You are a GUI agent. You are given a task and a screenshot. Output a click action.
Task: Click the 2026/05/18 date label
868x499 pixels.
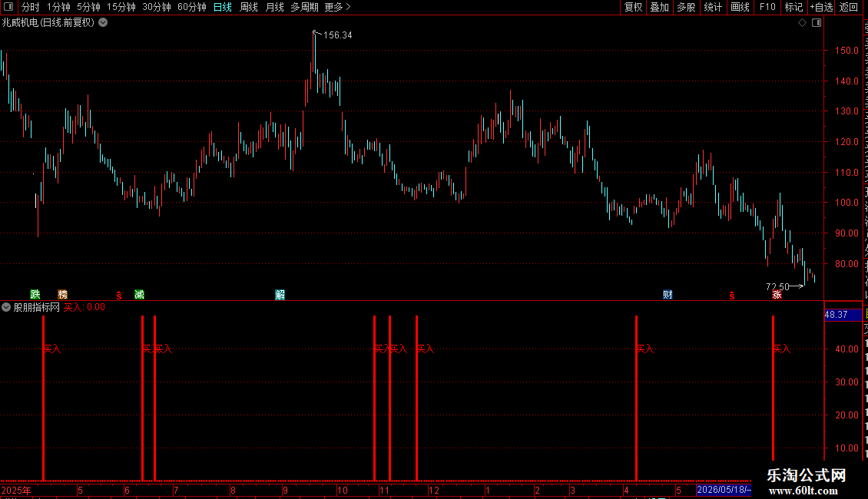(x=724, y=490)
